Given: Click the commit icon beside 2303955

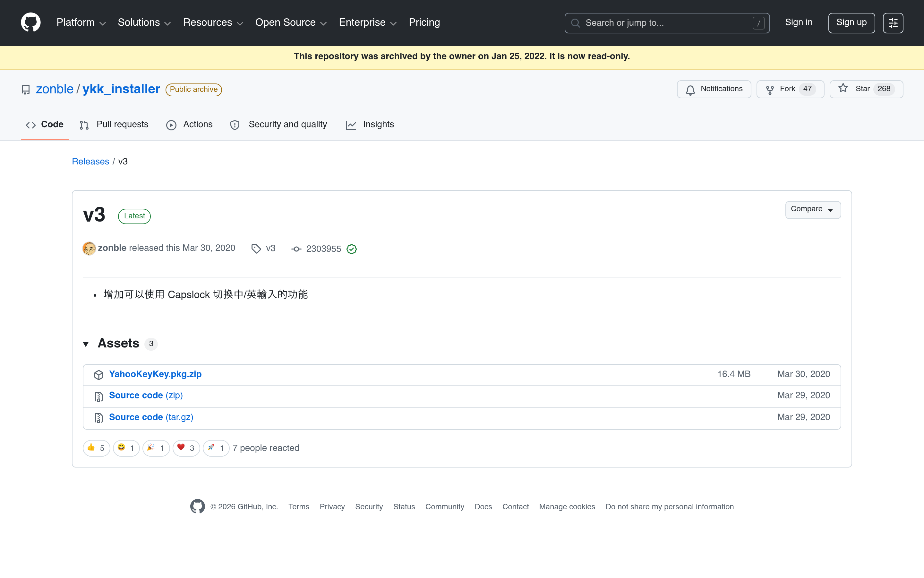Looking at the screenshot, I should (x=296, y=249).
